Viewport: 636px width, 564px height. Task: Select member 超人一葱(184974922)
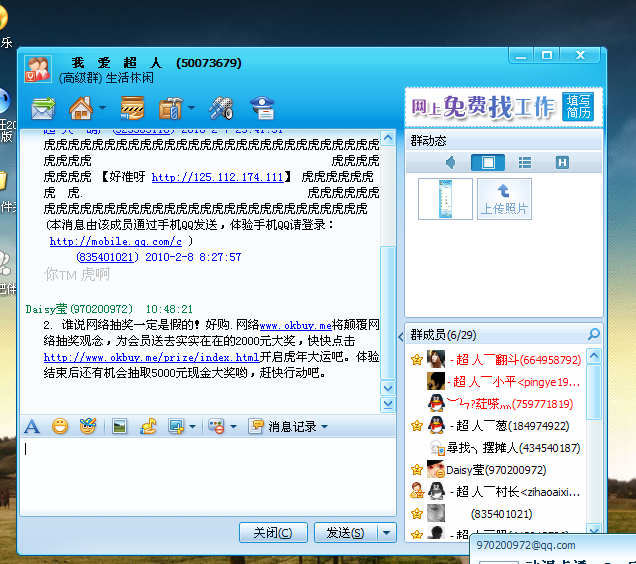(x=497, y=426)
